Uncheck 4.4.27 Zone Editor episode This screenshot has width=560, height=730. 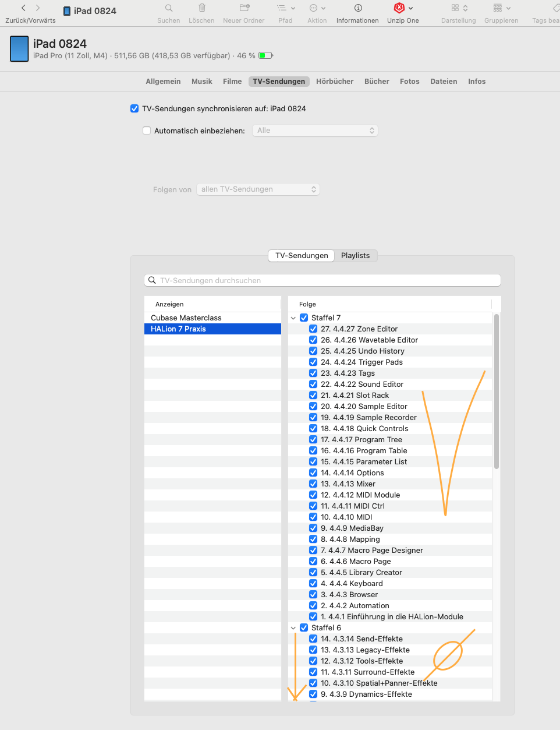pos(313,329)
